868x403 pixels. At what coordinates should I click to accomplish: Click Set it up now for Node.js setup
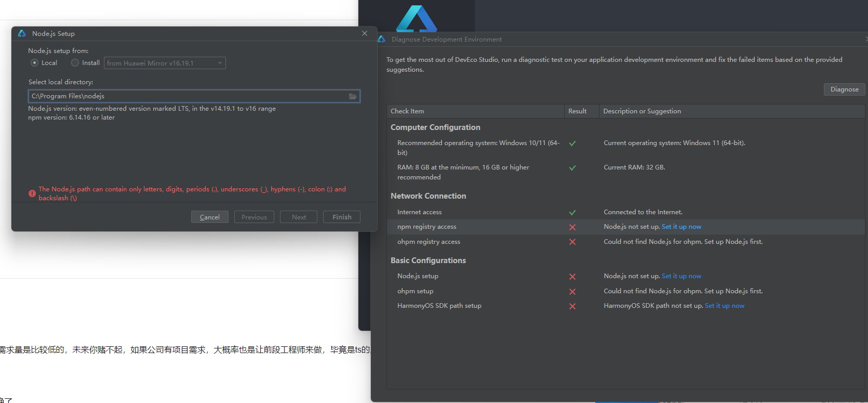tap(681, 276)
